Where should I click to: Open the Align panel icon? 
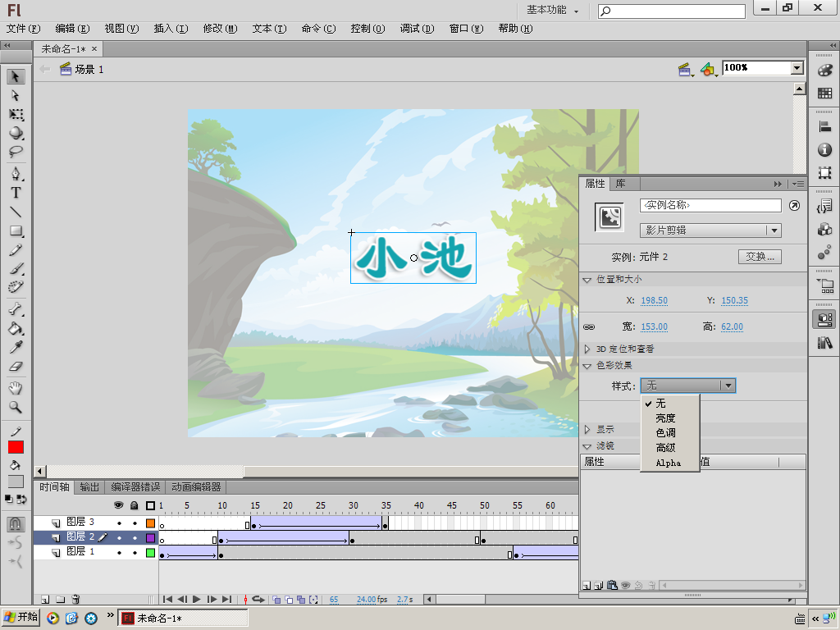[824, 127]
